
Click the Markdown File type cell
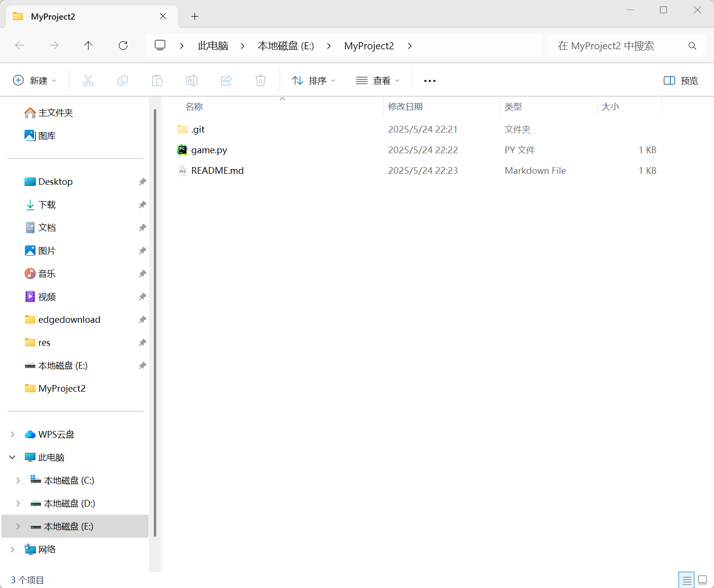click(x=535, y=170)
